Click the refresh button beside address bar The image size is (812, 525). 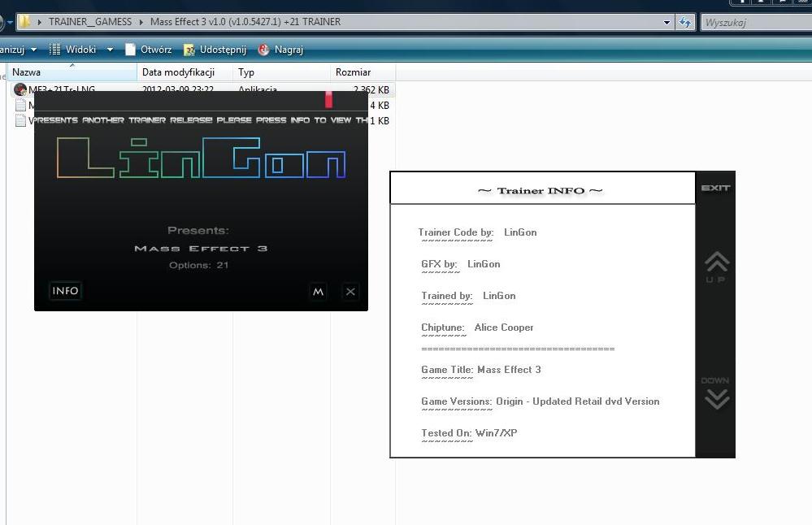coord(685,22)
